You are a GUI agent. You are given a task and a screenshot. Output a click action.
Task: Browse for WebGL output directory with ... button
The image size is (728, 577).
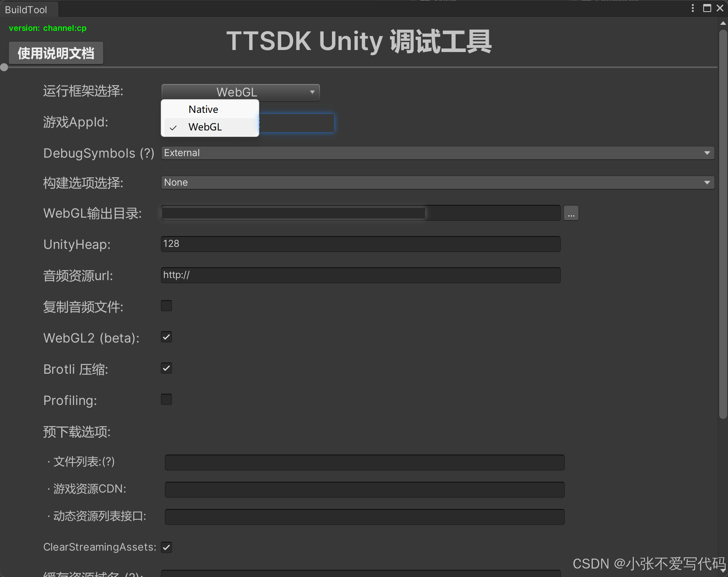571,213
